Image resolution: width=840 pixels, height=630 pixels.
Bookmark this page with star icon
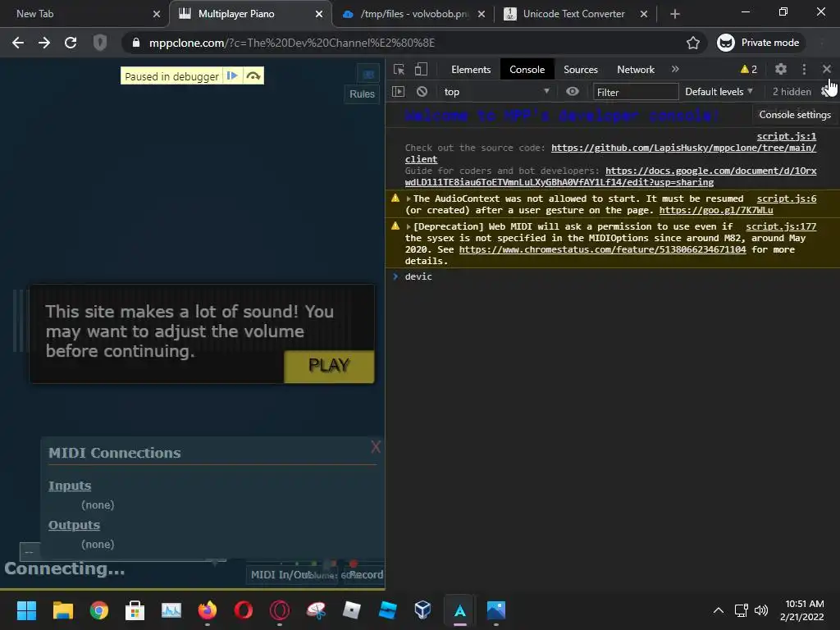(x=692, y=43)
